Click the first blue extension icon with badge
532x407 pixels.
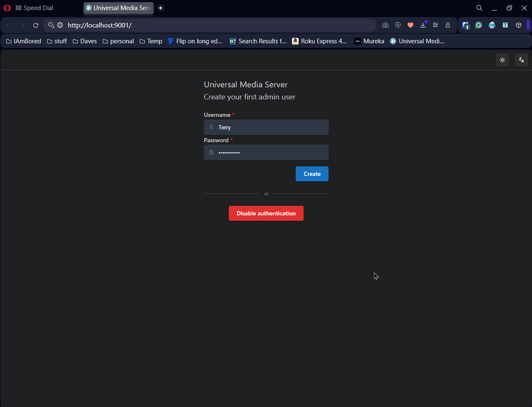[x=466, y=25]
